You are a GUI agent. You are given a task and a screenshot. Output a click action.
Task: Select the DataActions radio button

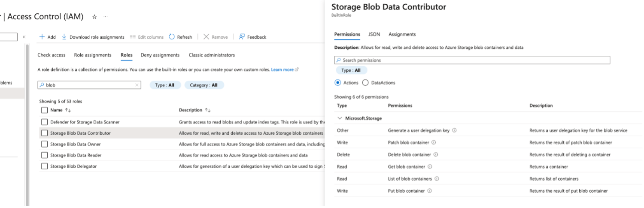[x=365, y=82]
